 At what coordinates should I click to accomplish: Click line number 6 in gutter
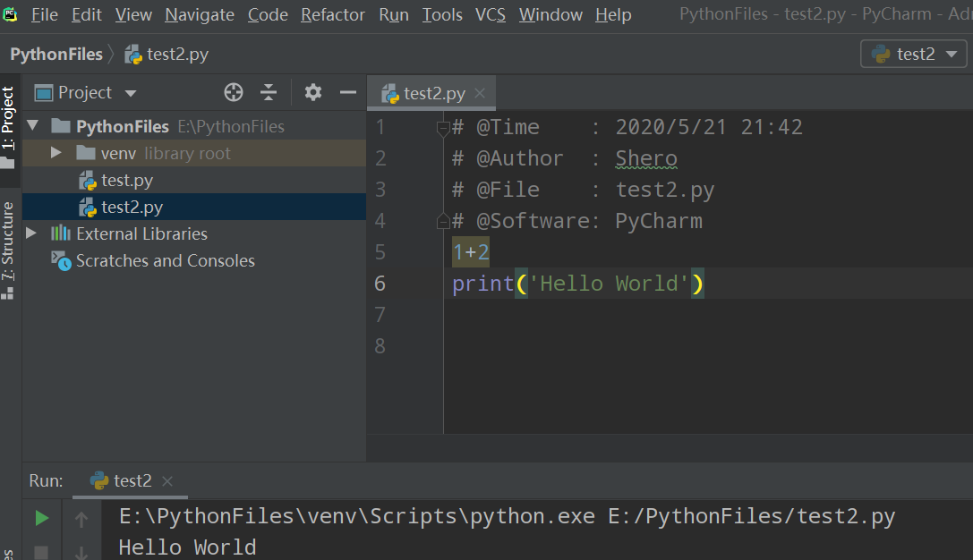pyautogui.click(x=380, y=284)
